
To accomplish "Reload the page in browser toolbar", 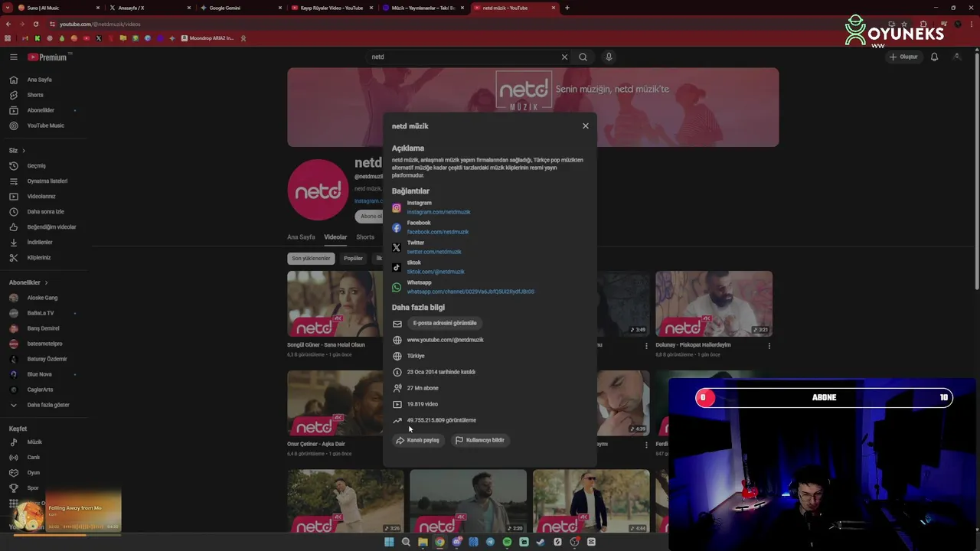I will pos(35,24).
